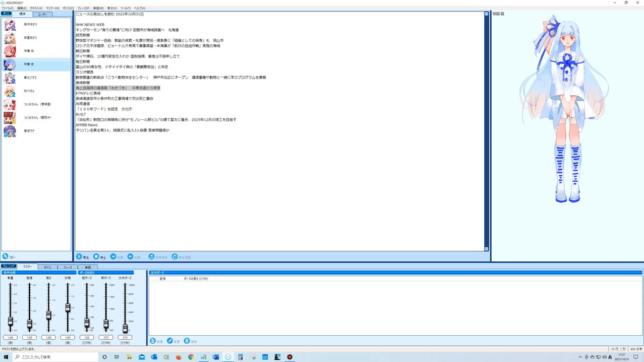This screenshot has height=362, width=644.
Task: Open the Windows Start menu
Action: tap(6, 357)
